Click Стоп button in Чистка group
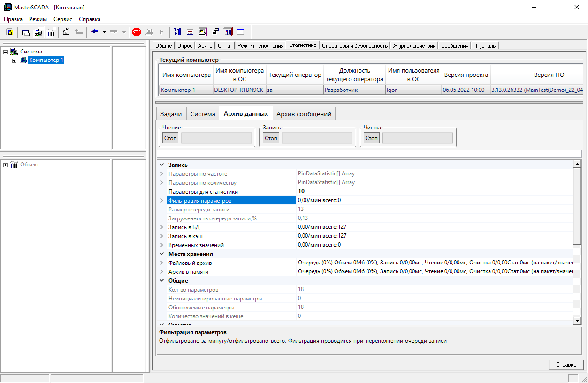This screenshot has height=383, width=588. pyautogui.click(x=372, y=138)
